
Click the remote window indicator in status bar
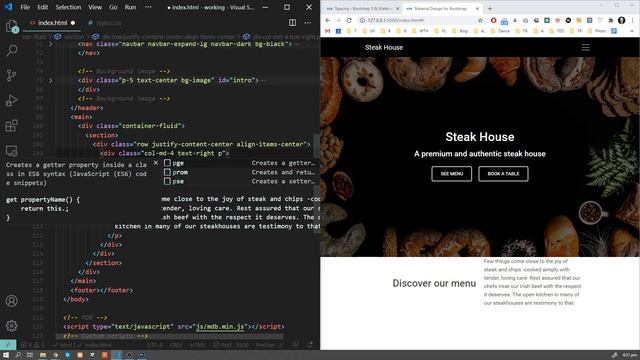coord(8,345)
